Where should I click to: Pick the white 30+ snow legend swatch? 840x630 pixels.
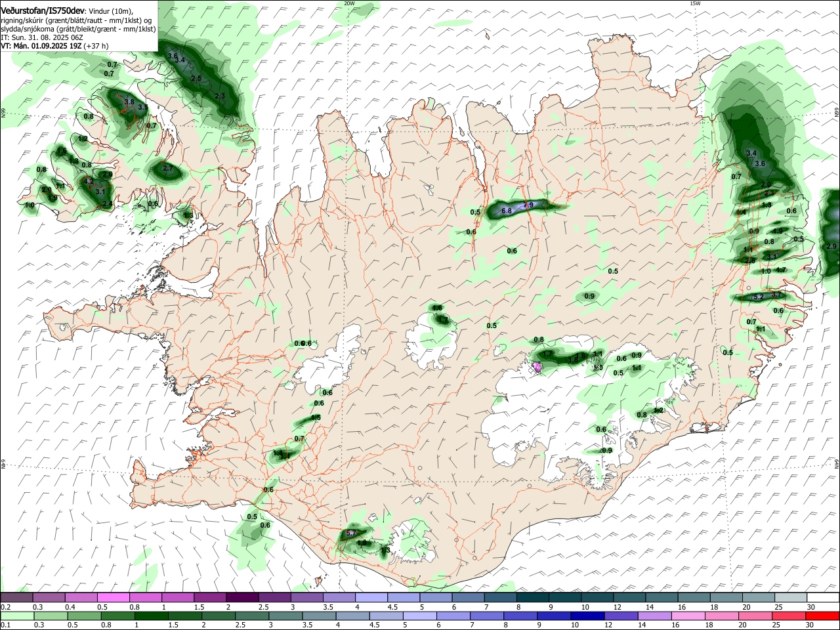(x=823, y=597)
